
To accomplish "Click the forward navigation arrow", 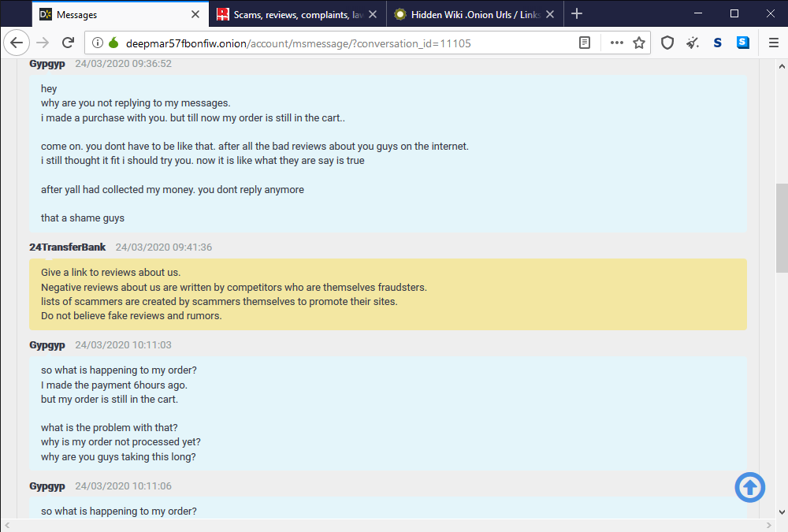I will tap(43, 43).
